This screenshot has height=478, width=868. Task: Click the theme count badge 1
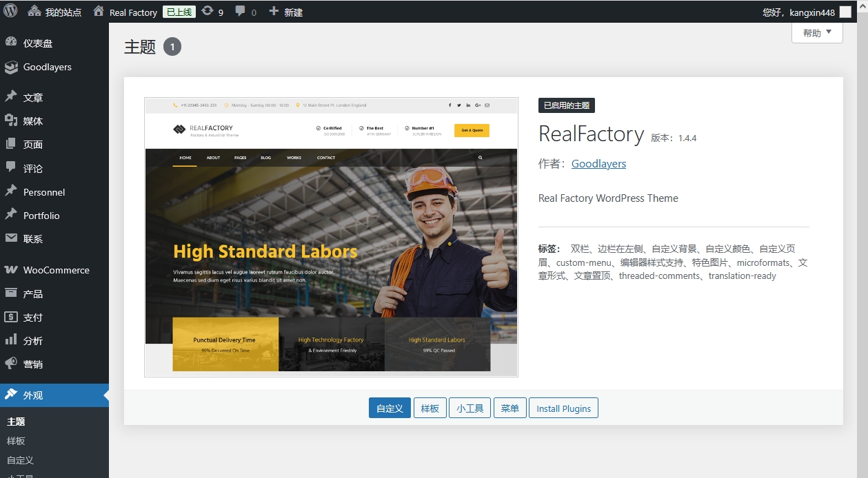[x=172, y=47]
